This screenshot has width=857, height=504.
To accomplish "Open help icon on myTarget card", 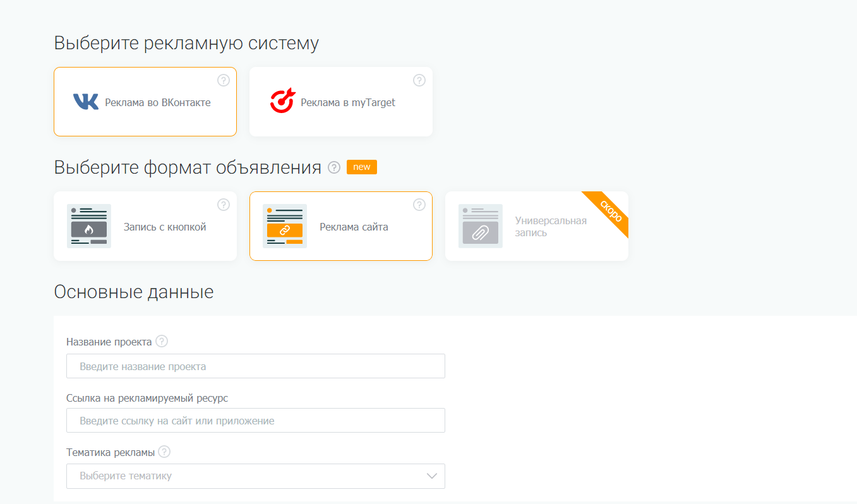I will (419, 80).
